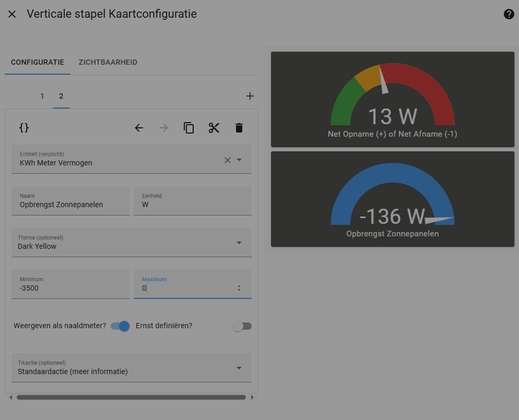
Task: Select card tab 1
Action: pos(42,96)
